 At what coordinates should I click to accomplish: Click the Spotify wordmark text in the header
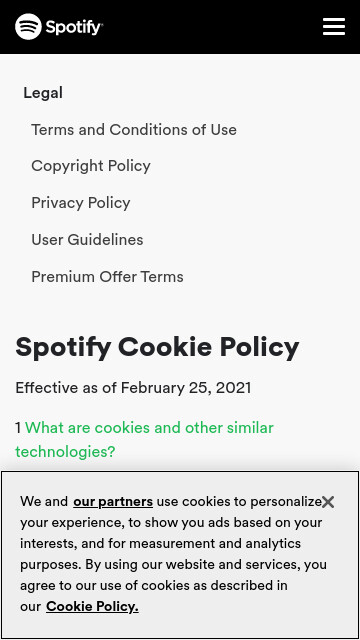[74, 27]
